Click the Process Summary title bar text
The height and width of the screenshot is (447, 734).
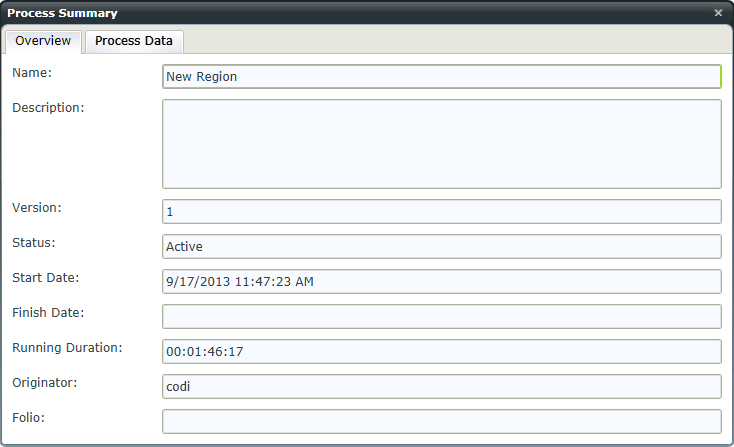(62, 13)
